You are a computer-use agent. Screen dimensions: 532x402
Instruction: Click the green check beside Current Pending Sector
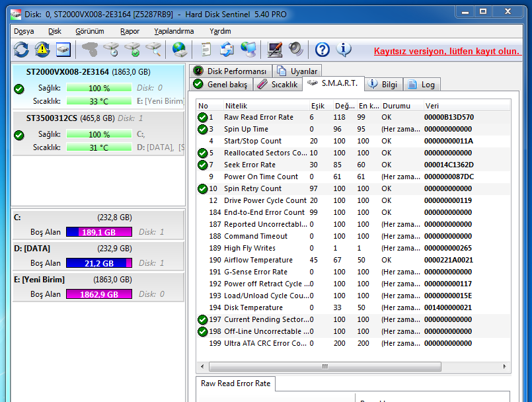(x=202, y=320)
